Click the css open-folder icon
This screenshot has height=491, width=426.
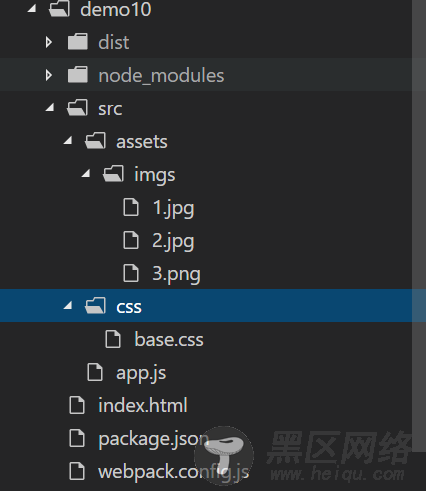coord(95,305)
